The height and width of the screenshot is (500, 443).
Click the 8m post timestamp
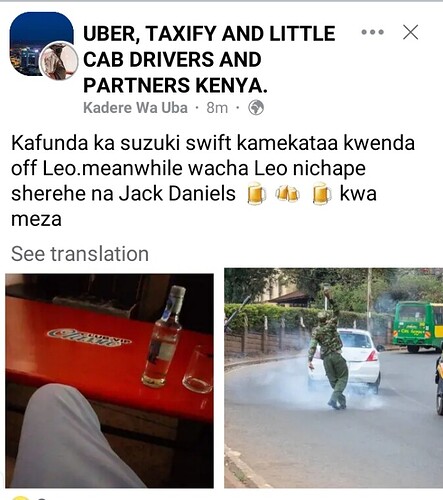pyautogui.click(x=217, y=108)
